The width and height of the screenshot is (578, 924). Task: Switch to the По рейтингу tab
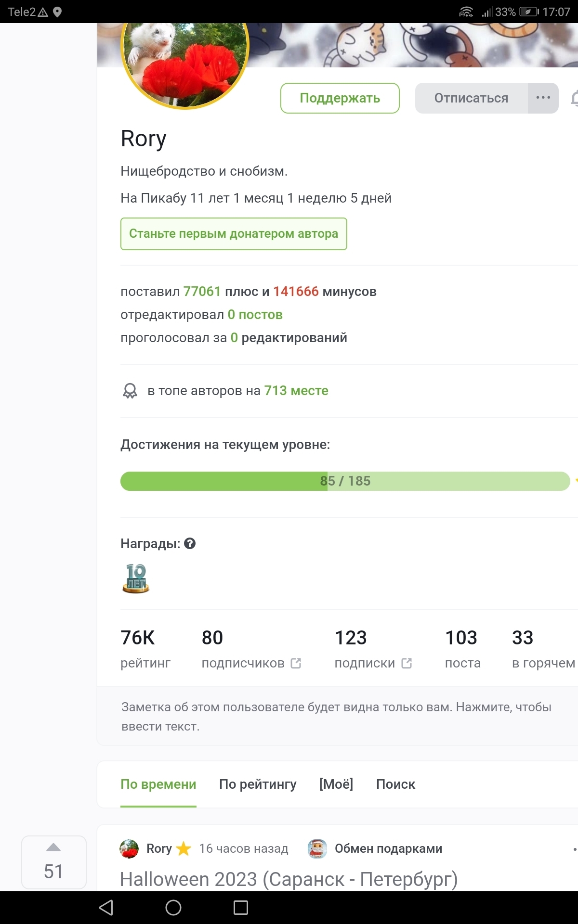click(258, 784)
